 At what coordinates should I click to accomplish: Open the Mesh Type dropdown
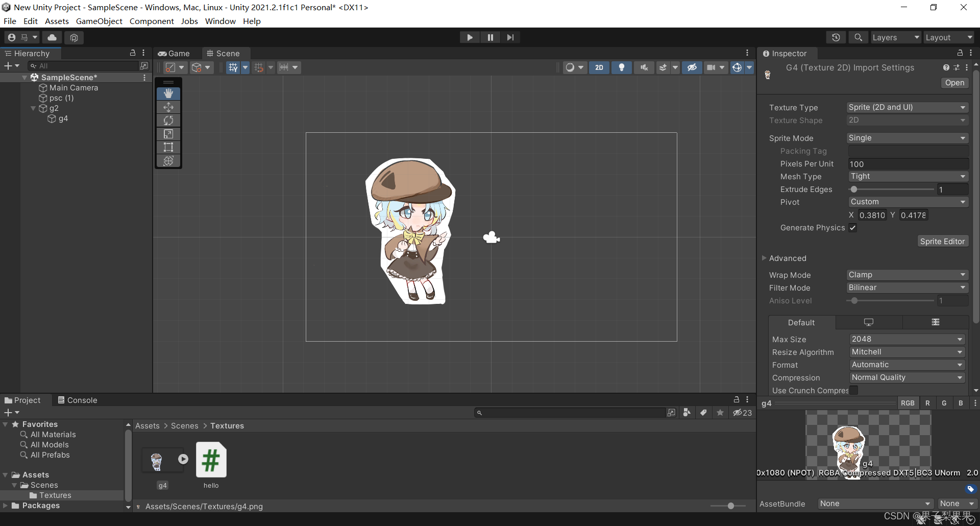[x=909, y=176]
